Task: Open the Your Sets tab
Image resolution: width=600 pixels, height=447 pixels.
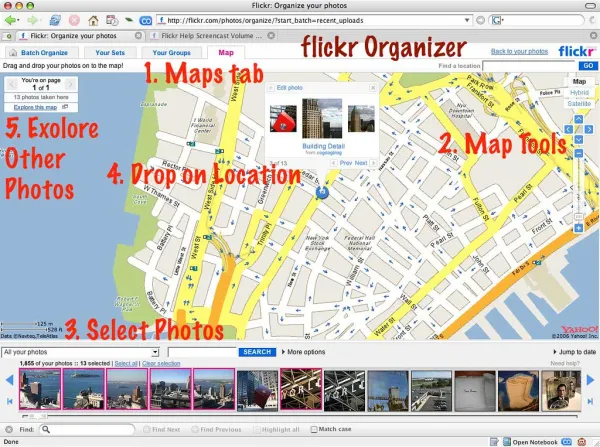Action: point(110,52)
